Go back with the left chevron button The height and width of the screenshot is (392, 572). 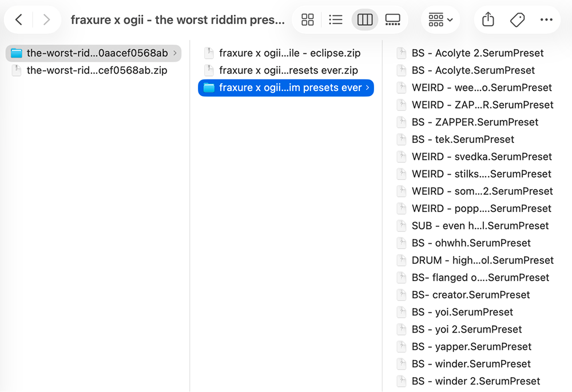tap(19, 19)
